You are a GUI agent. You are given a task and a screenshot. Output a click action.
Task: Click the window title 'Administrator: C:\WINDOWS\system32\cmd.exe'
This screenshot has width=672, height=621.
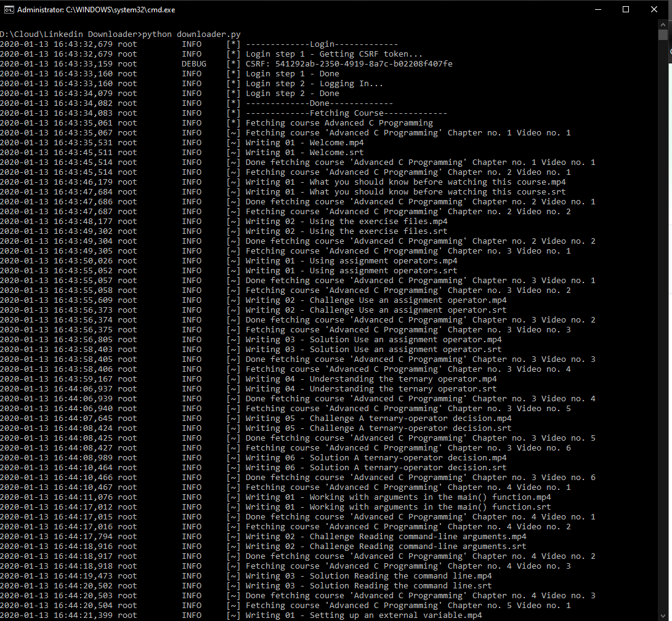pyautogui.click(x=96, y=10)
